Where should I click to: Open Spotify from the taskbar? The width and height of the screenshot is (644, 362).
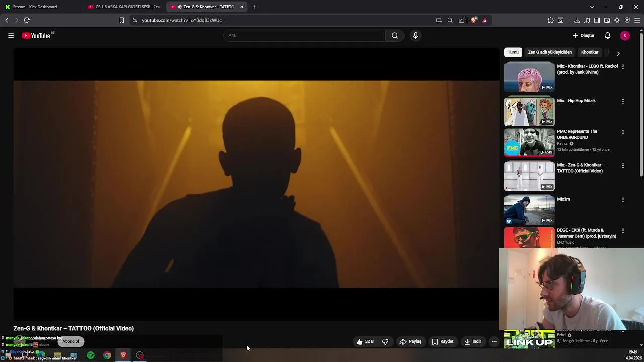pos(91,355)
